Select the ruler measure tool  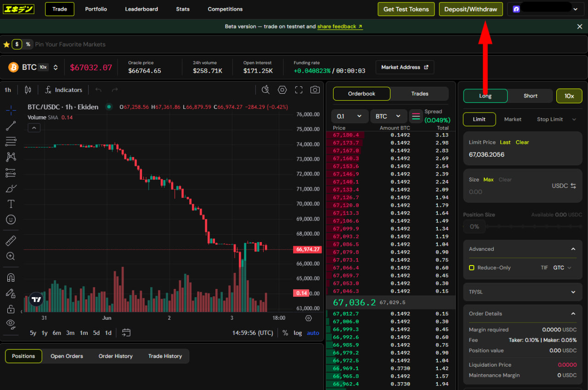pyautogui.click(x=11, y=240)
